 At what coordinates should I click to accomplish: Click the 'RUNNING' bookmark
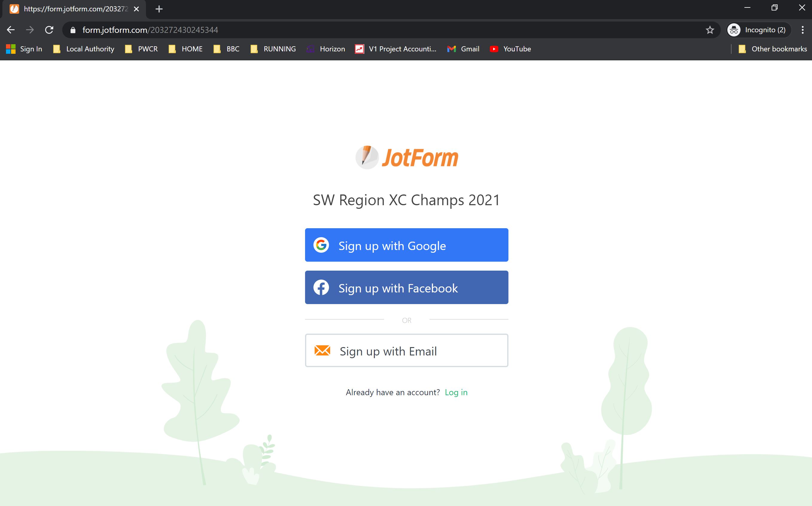[280, 49]
